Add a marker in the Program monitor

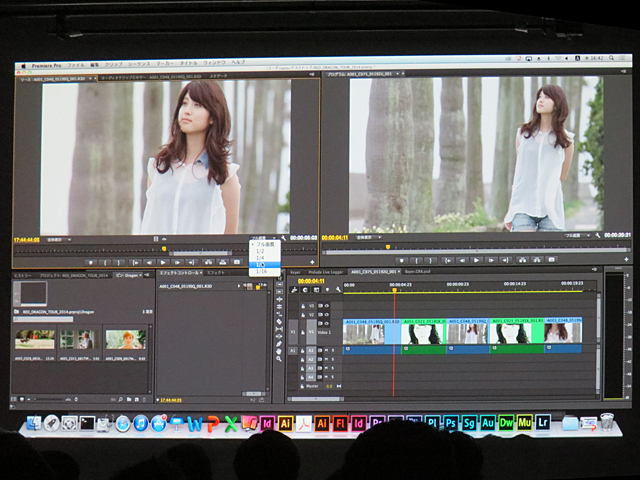point(402,260)
